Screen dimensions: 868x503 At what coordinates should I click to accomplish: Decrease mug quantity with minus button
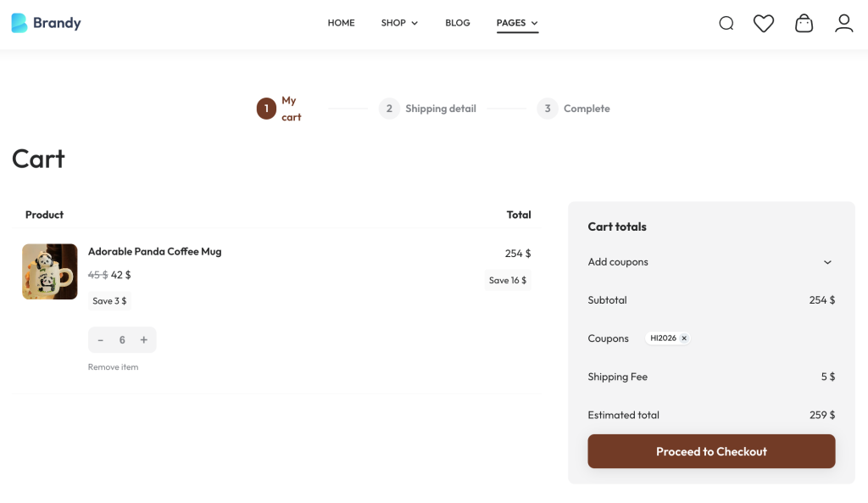point(101,340)
